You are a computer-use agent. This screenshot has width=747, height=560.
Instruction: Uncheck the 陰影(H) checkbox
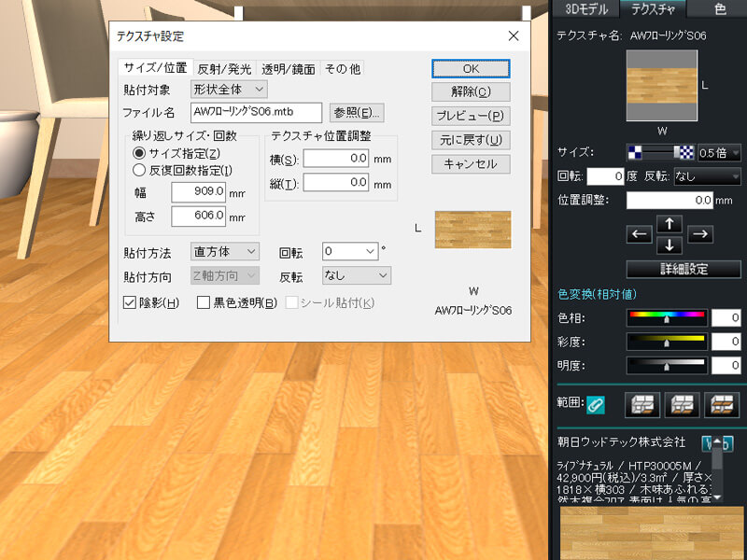coord(128,301)
